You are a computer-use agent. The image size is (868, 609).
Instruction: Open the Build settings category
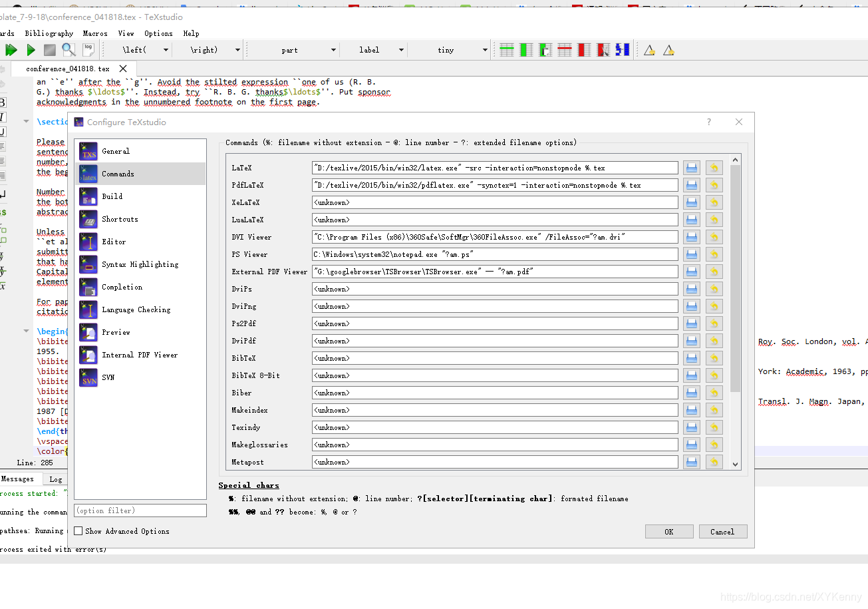point(140,196)
